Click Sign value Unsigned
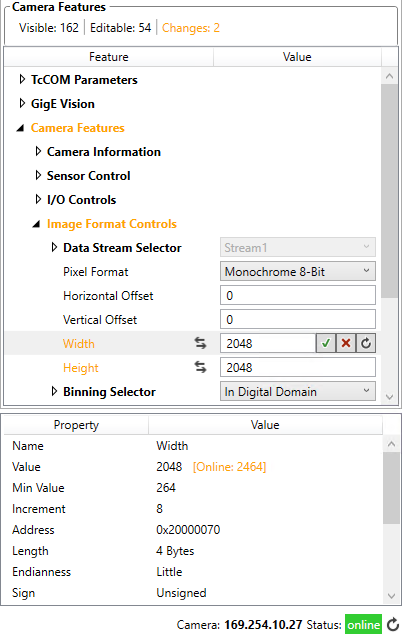This screenshot has height=637, width=402. pos(181,593)
